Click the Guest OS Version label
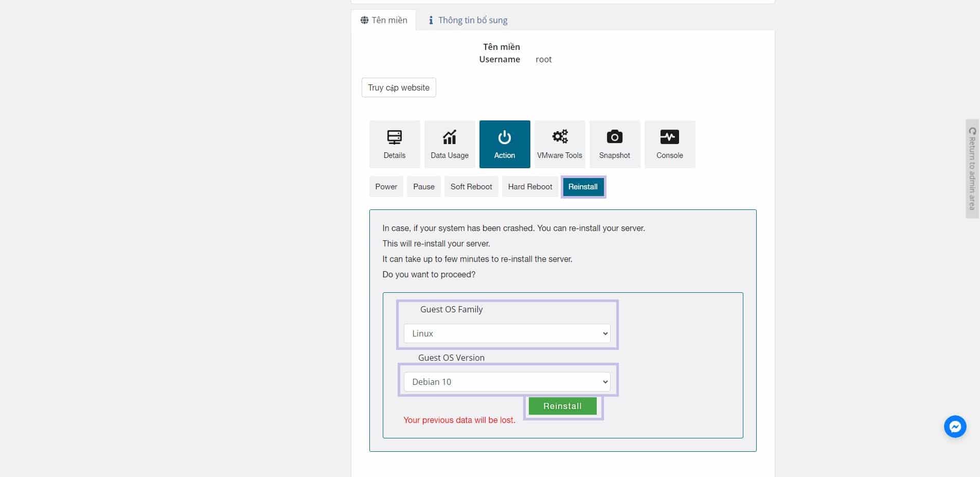The image size is (980, 477). click(451, 358)
